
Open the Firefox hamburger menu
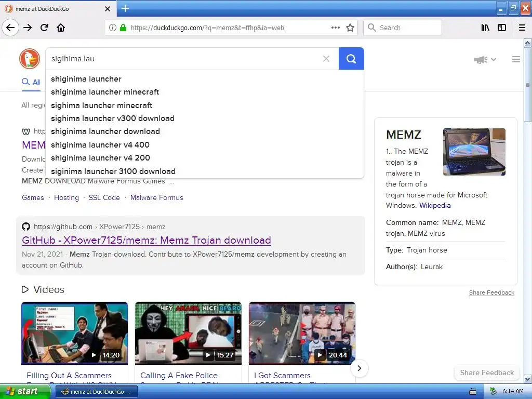(x=522, y=28)
